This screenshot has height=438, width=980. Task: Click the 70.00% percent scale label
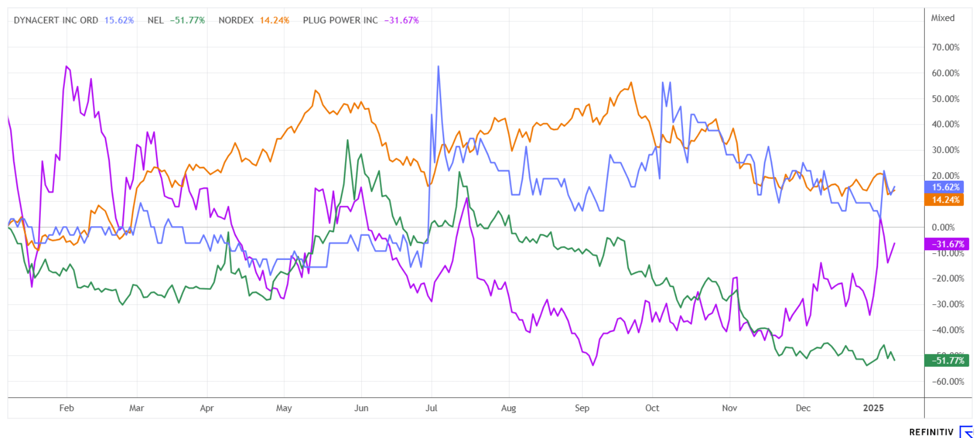pyautogui.click(x=945, y=47)
